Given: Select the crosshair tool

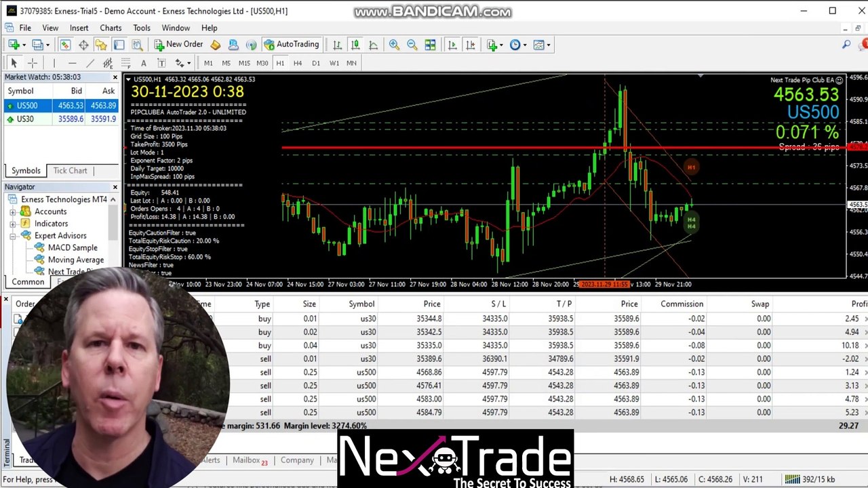Looking at the screenshot, I should pos(32,63).
